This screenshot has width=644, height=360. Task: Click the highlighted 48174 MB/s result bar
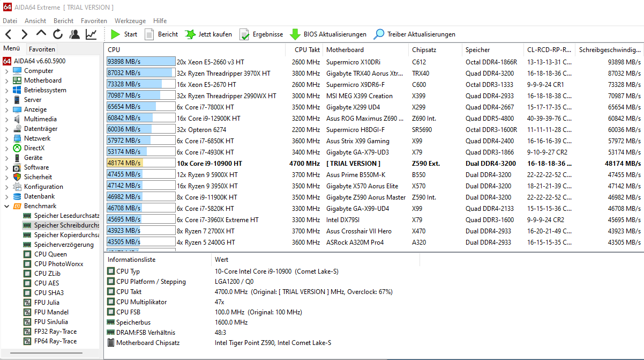141,163
